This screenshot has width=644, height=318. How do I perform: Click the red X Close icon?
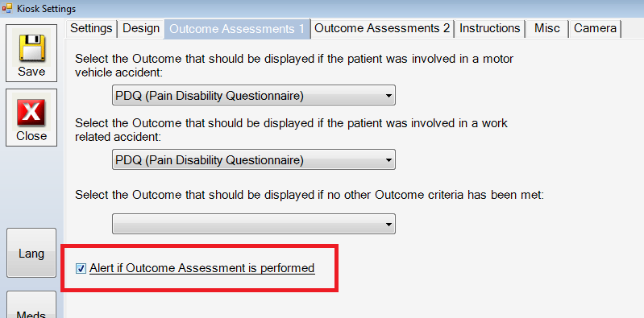coord(31,114)
